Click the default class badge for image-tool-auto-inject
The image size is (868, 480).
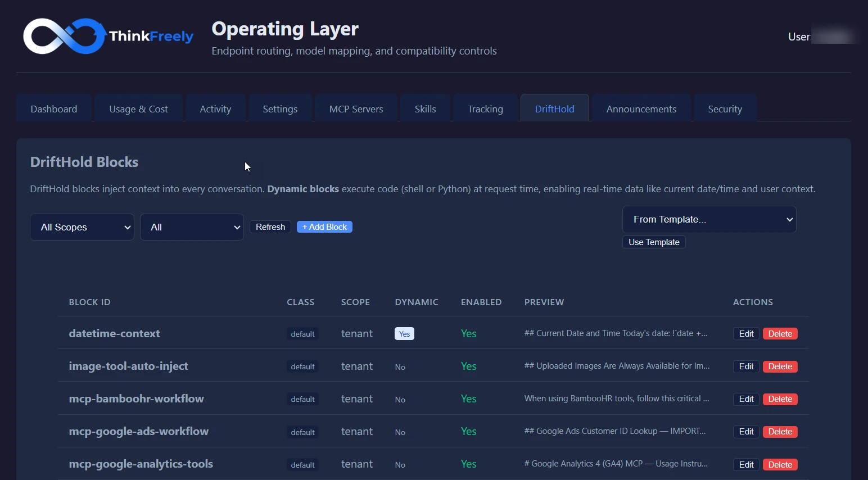point(302,366)
